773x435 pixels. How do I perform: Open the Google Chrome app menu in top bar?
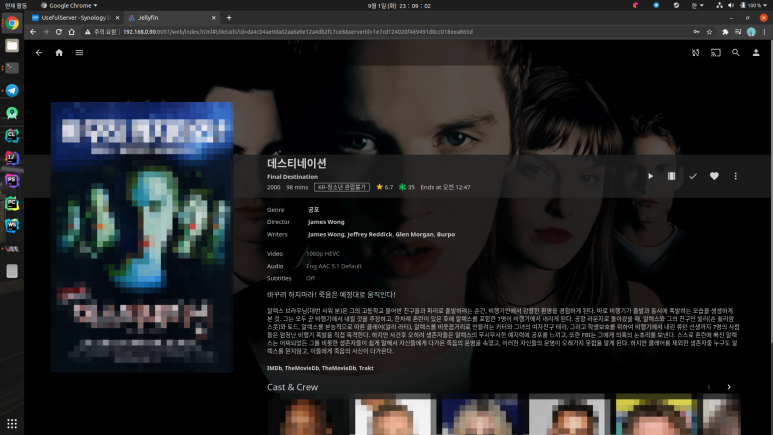coord(69,5)
